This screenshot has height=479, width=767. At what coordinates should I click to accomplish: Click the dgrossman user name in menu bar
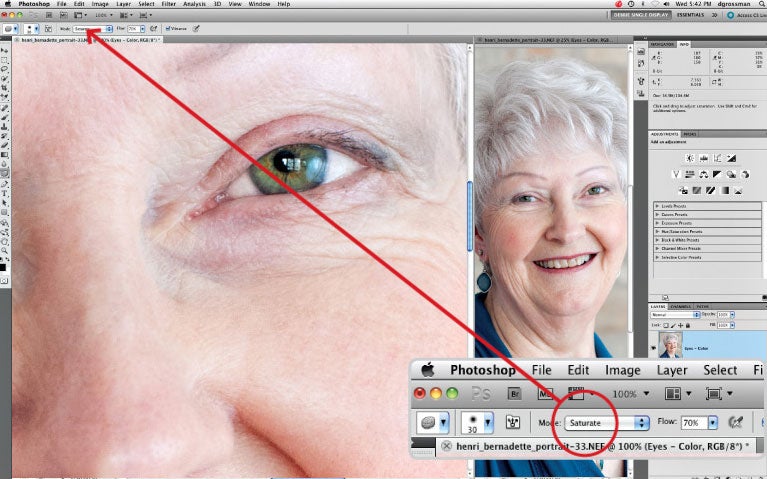tap(733, 4)
